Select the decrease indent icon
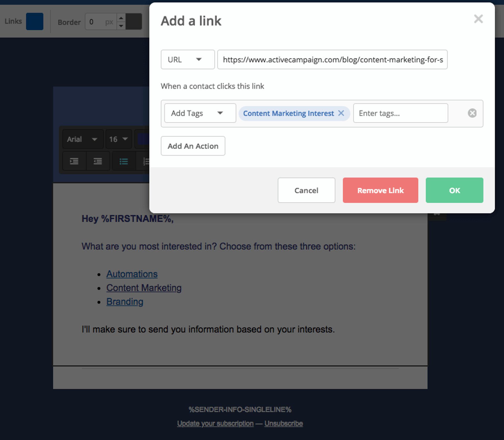Screen dimensions: 504x440 [98, 161]
